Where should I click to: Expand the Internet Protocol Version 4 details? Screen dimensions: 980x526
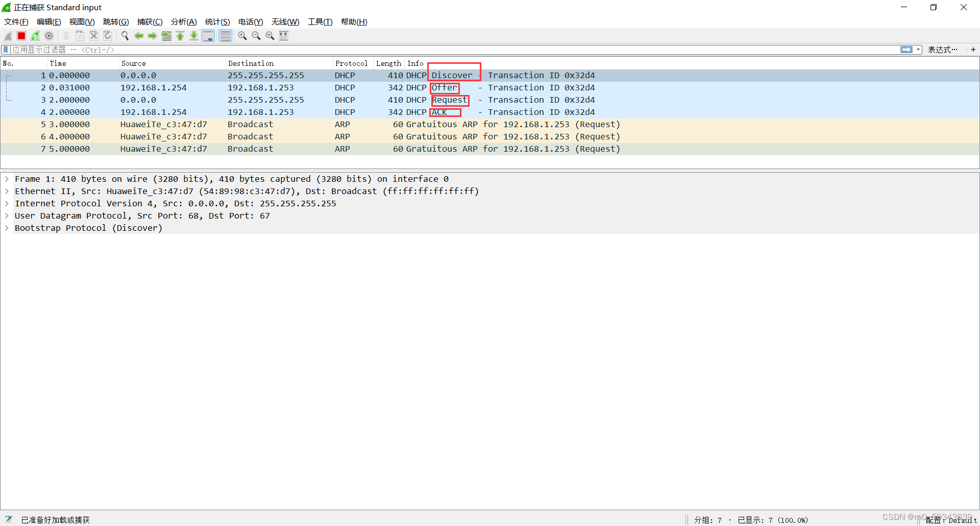(7, 203)
